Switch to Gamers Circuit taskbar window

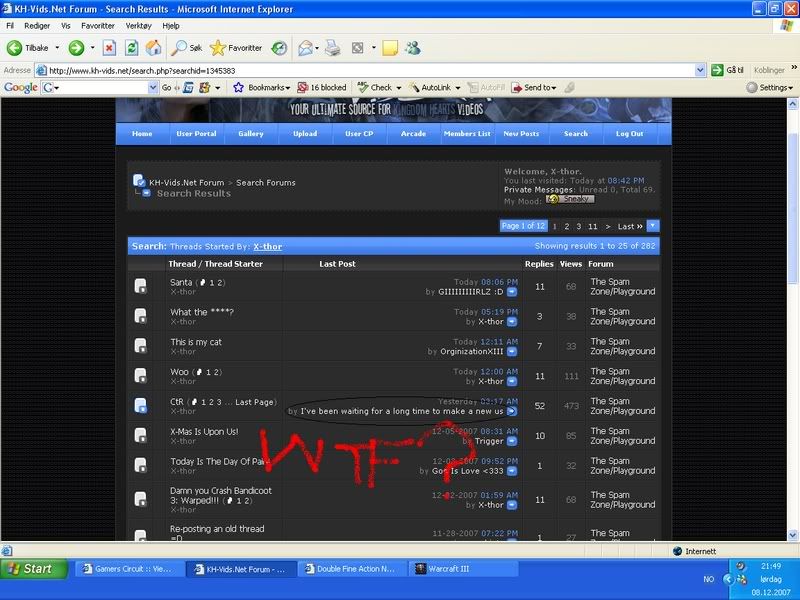pyautogui.click(x=130, y=569)
